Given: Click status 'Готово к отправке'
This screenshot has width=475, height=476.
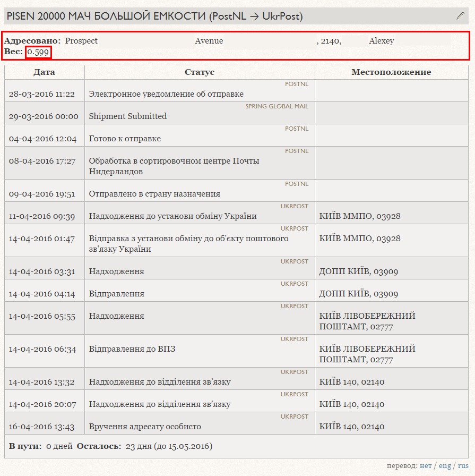Looking at the screenshot, I should 125,139.
